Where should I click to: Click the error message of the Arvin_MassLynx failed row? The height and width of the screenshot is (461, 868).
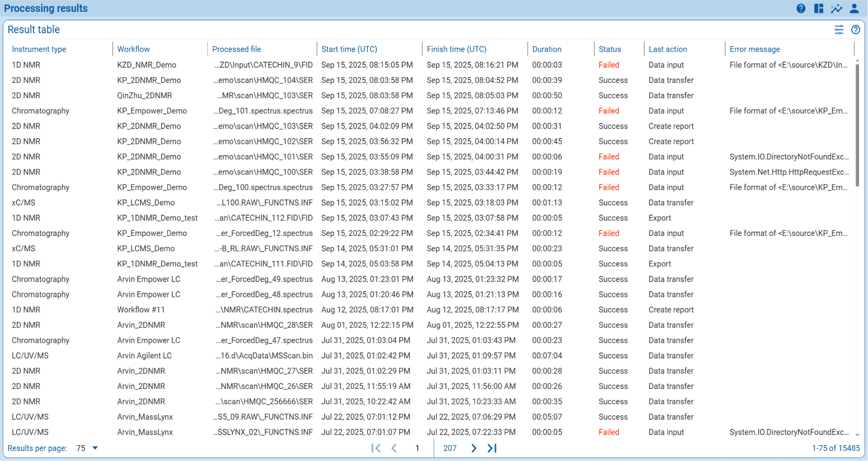click(789, 432)
